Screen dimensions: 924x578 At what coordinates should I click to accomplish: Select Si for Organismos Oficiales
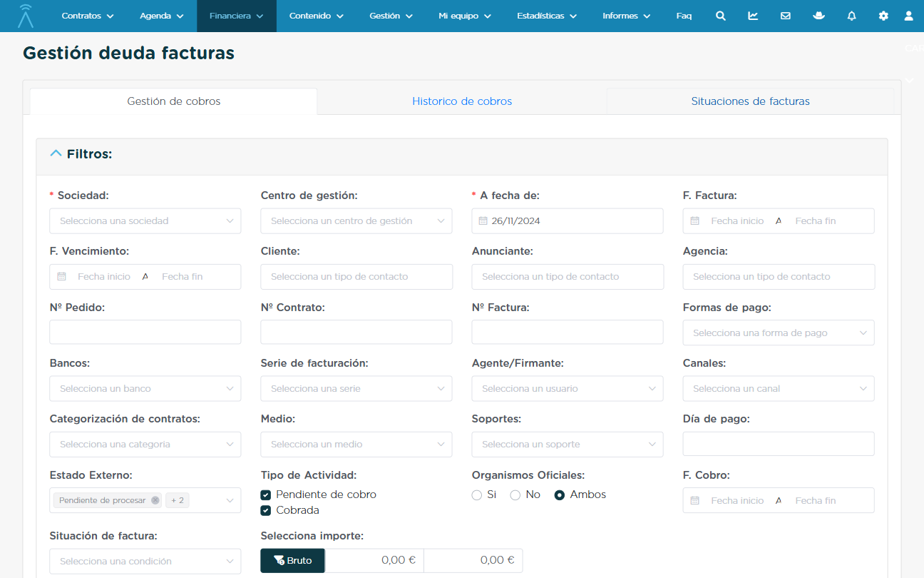pos(477,495)
